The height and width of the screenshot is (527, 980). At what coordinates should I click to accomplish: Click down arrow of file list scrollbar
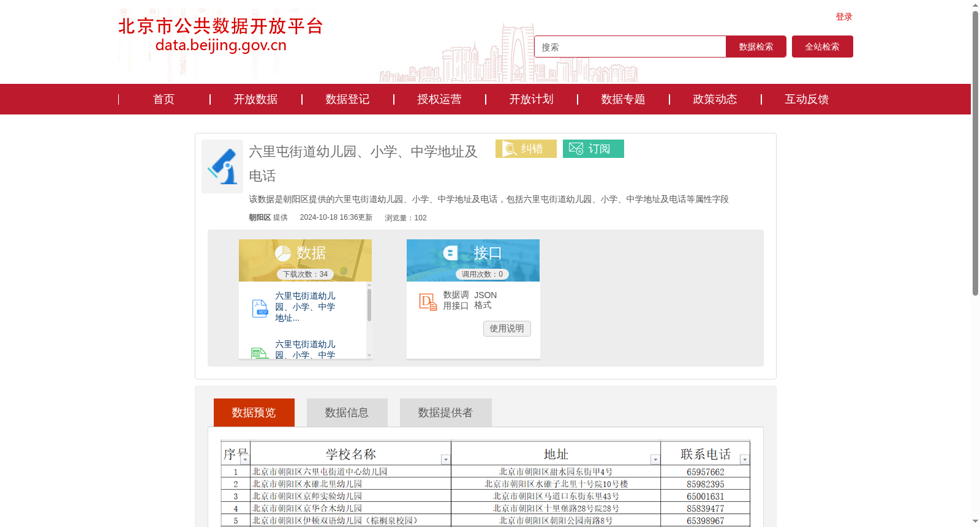[369, 355]
